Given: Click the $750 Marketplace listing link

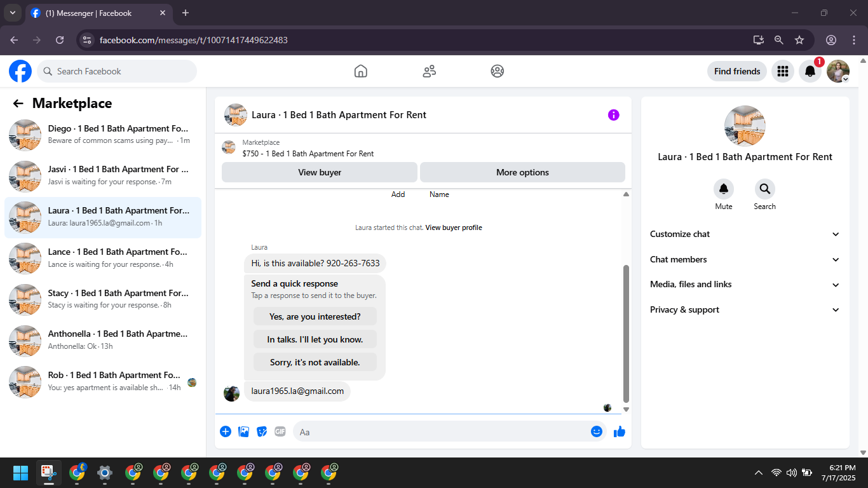Looking at the screenshot, I should point(308,154).
